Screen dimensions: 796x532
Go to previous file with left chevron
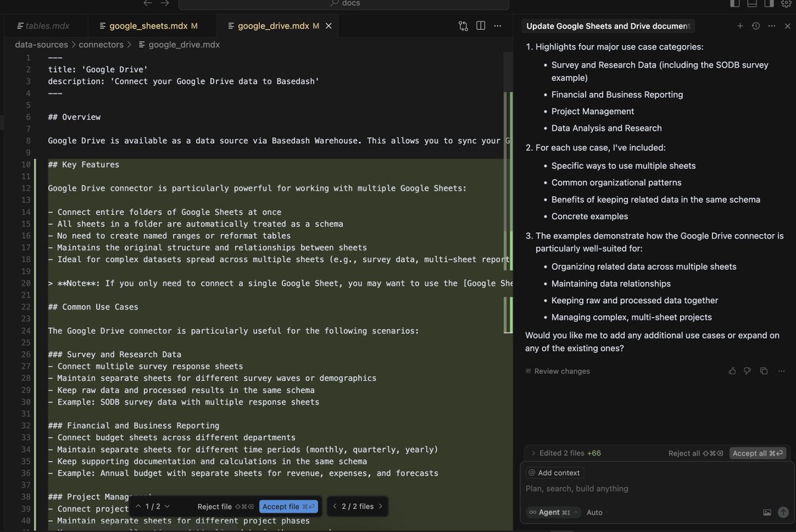tap(335, 506)
